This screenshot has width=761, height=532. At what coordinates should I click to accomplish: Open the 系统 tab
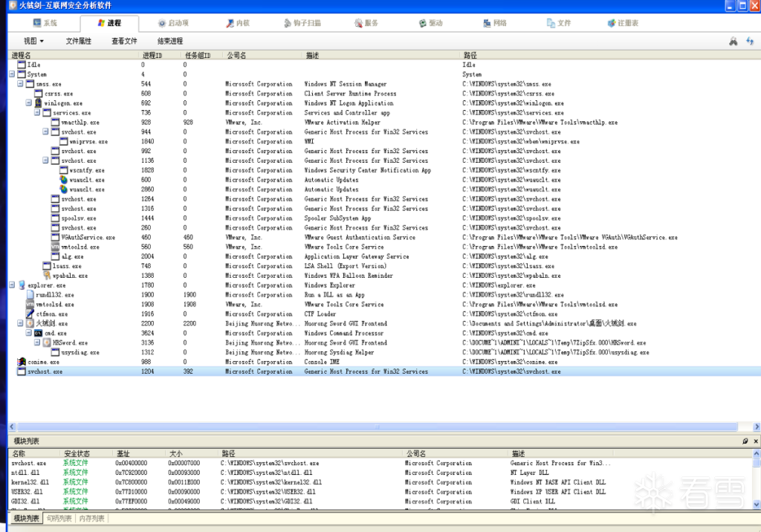45,23
